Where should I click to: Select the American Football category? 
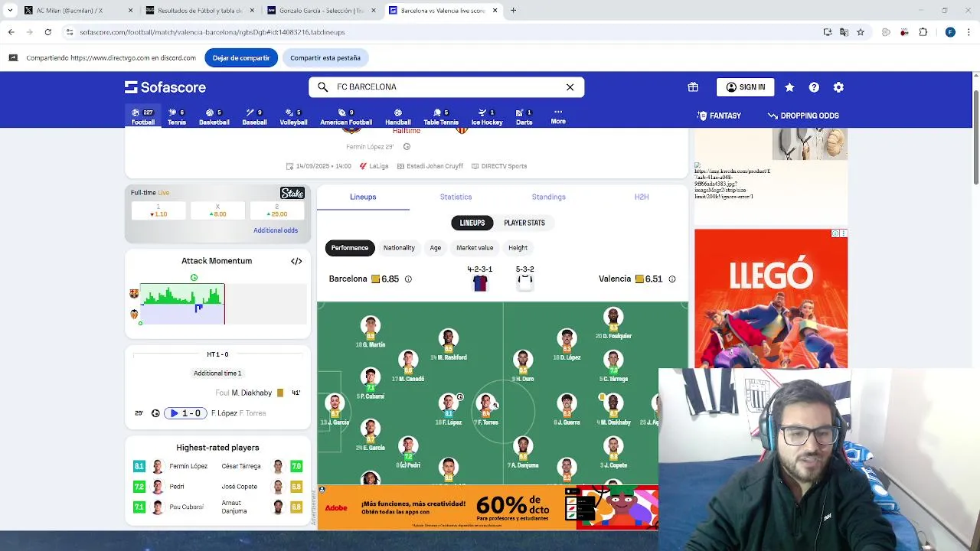(x=346, y=117)
